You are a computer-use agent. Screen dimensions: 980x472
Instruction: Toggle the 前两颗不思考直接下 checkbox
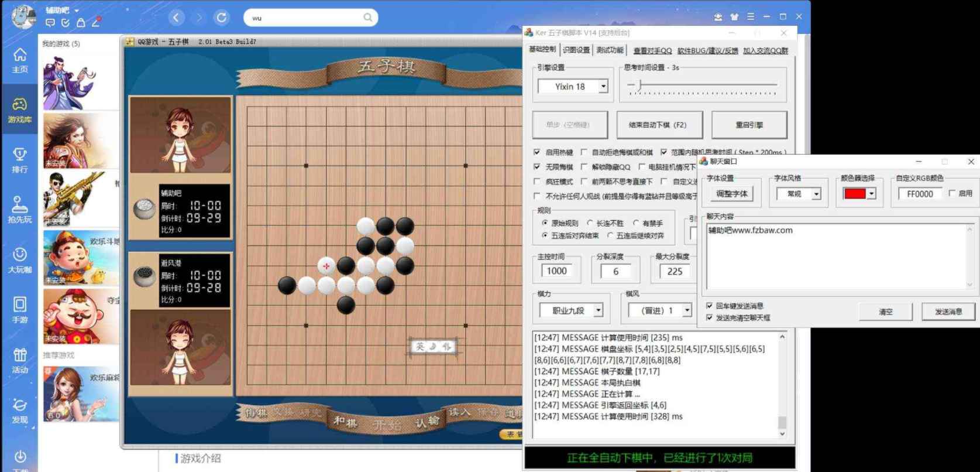(583, 182)
